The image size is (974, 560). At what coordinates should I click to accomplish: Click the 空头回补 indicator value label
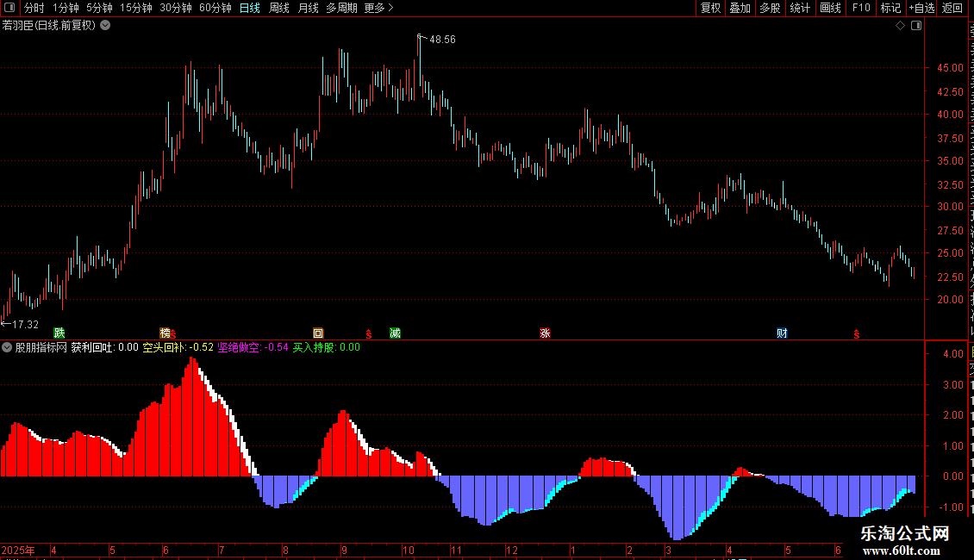(x=178, y=347)
